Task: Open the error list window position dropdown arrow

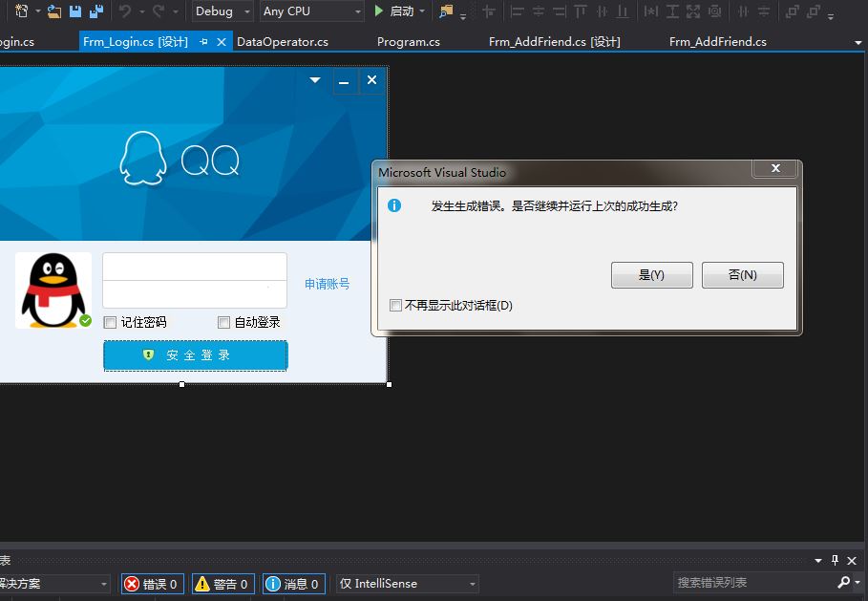Action: click(818, 561)
